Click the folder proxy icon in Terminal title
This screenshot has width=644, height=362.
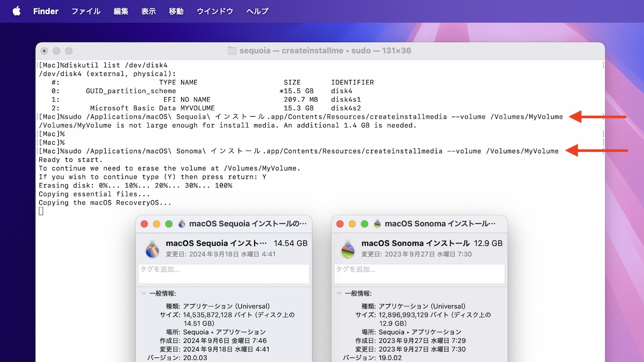tap(232, 51)
